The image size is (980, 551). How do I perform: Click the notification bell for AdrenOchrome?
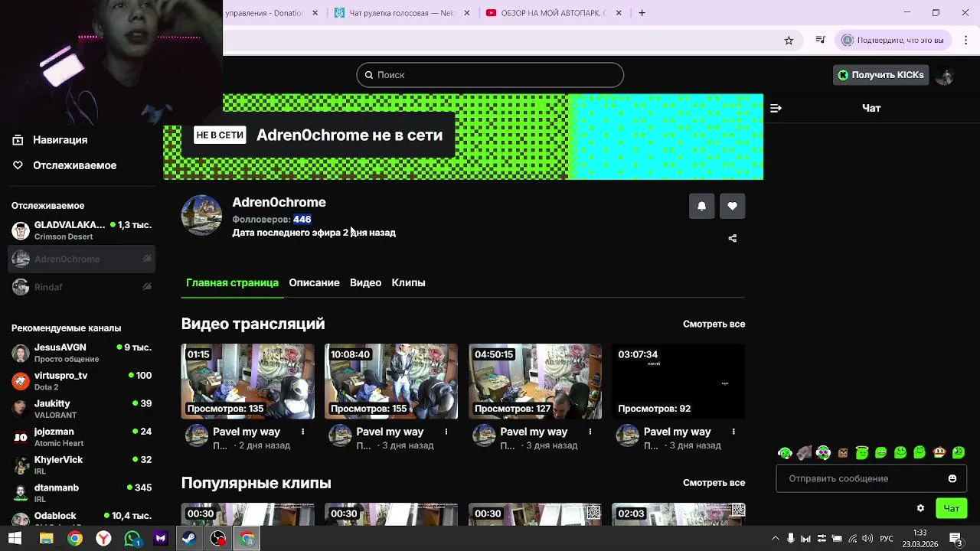click(701, 206)
